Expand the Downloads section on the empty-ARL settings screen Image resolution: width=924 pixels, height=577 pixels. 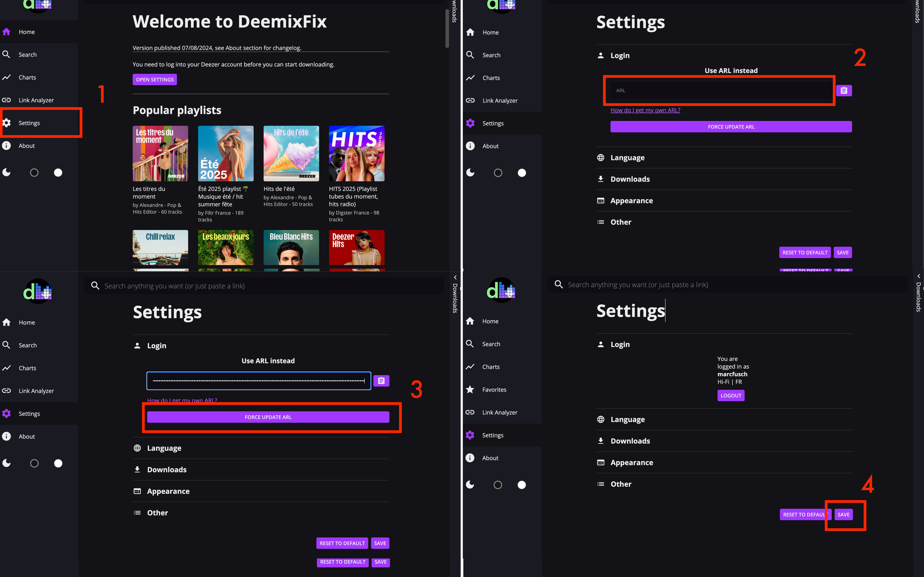pos(724,179)
